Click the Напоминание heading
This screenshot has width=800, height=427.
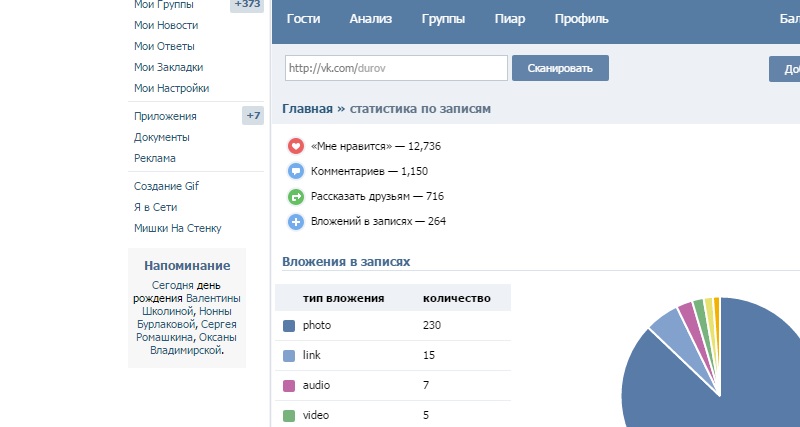pyautogui.click(x=187, y=265)
